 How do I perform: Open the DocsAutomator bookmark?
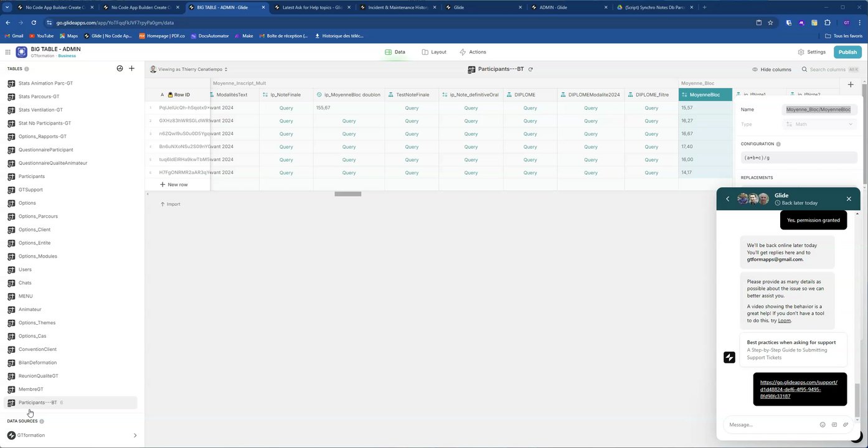coord(209,36)
